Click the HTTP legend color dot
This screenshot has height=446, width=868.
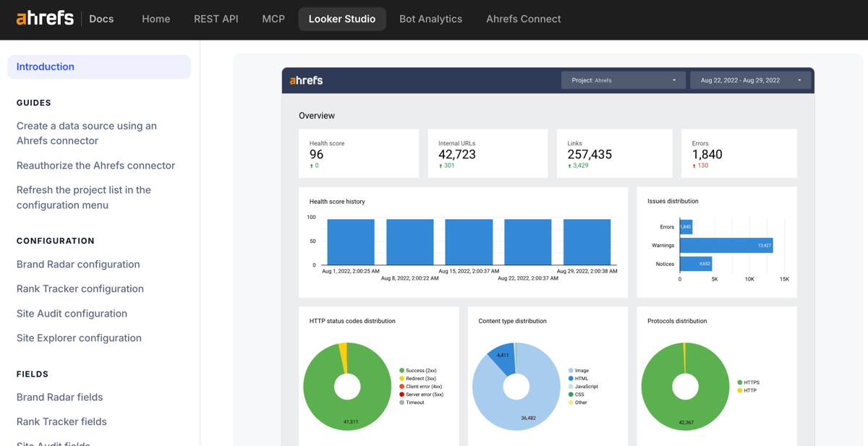740,390
